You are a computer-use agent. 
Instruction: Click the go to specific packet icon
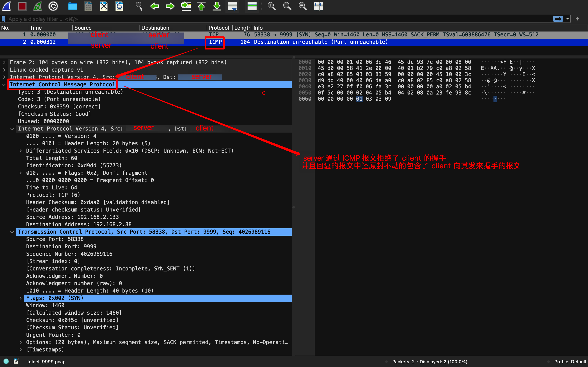pyautogui.click(x=186, y=6)
